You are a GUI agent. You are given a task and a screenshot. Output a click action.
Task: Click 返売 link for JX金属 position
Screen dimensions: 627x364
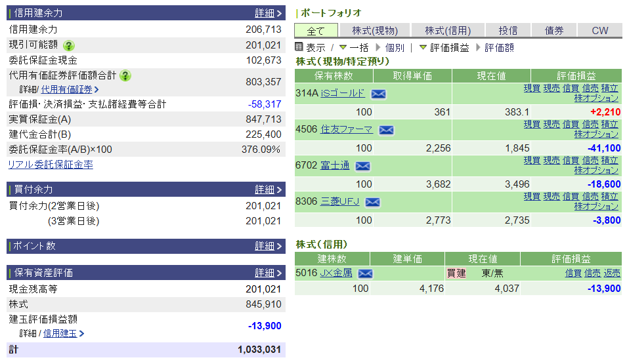612,273
